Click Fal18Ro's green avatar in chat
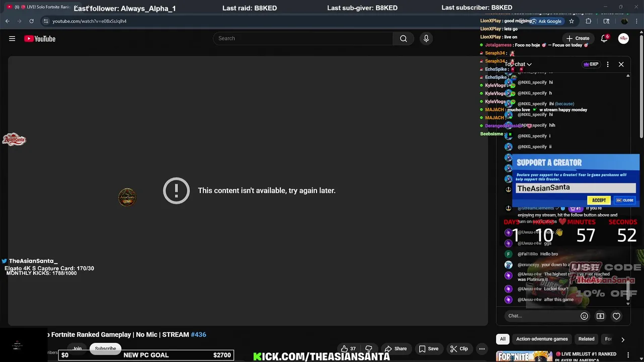The image size is (644, 362). coord(508,254)
